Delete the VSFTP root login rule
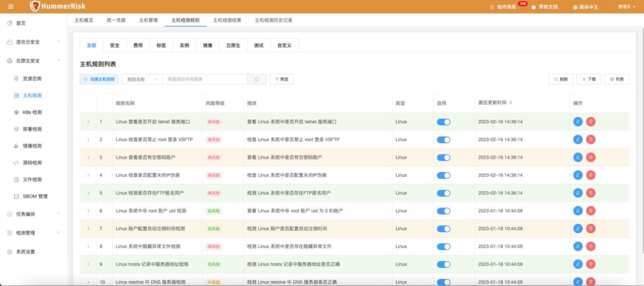 pyautogui.click(x=591, y=139)
